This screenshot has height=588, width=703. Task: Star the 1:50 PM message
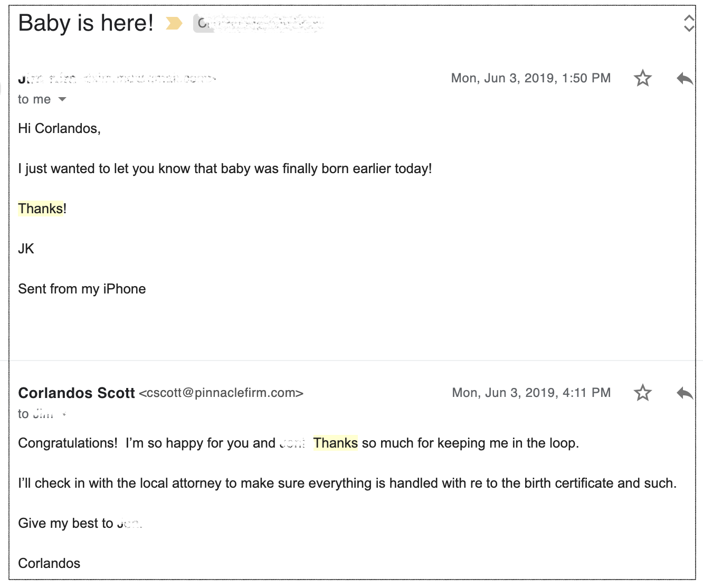[642, 78]
